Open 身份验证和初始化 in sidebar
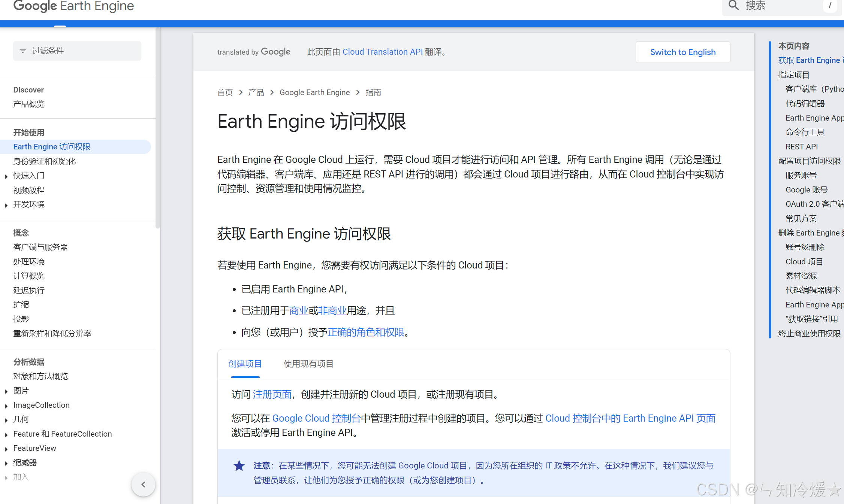 tap(45, 161)
